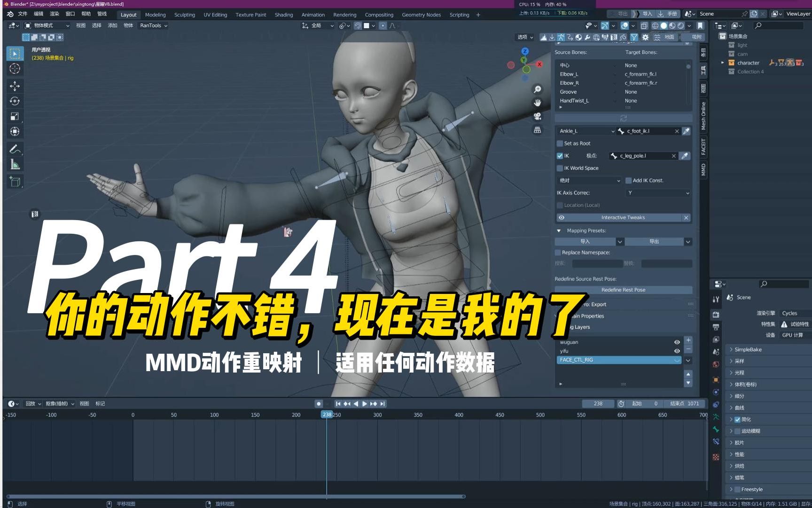Screen dimensions: 812x508
Task: Select the Move tool in left toolbar
Action: [x=15, y=86]
